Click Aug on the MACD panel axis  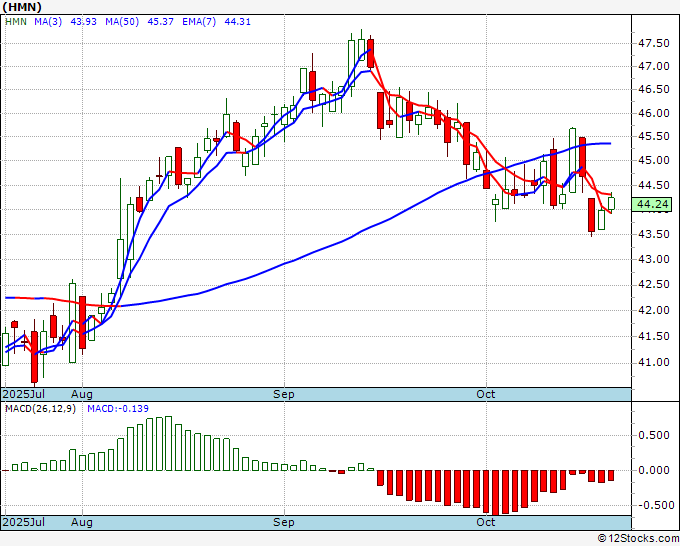coord(82,522)
